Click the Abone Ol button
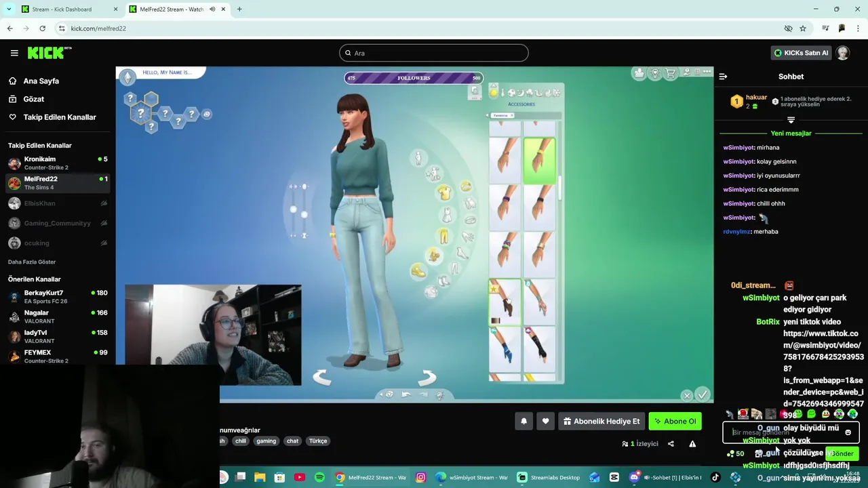868x488 pixels. pos(675,421)
